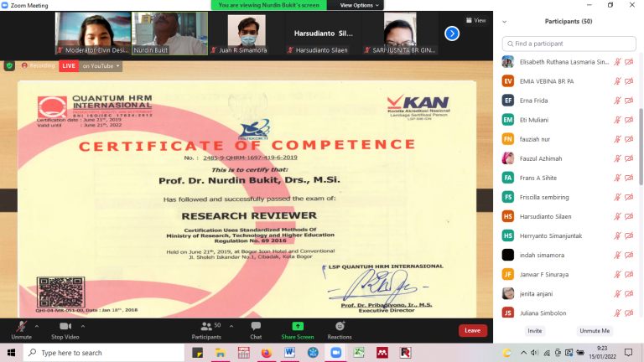
Task: Select SARI JUSNITA's video thumbnail
Action: pyautogui.click(x=399, y=34)
